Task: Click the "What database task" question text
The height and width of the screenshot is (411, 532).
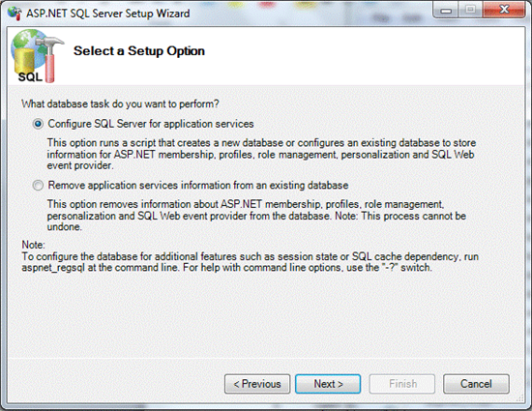Action: [x=120, y=103]
